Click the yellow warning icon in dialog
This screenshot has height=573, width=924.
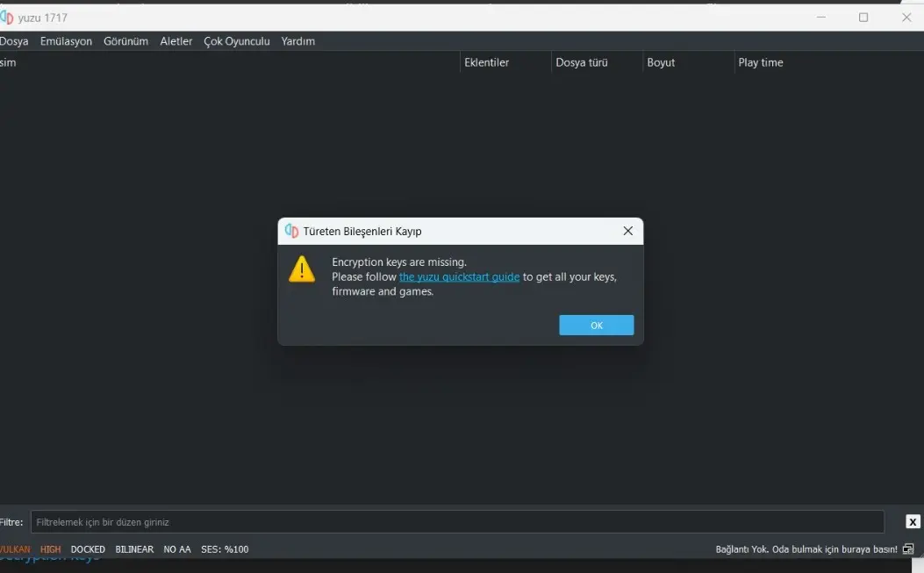coord(302,269)
